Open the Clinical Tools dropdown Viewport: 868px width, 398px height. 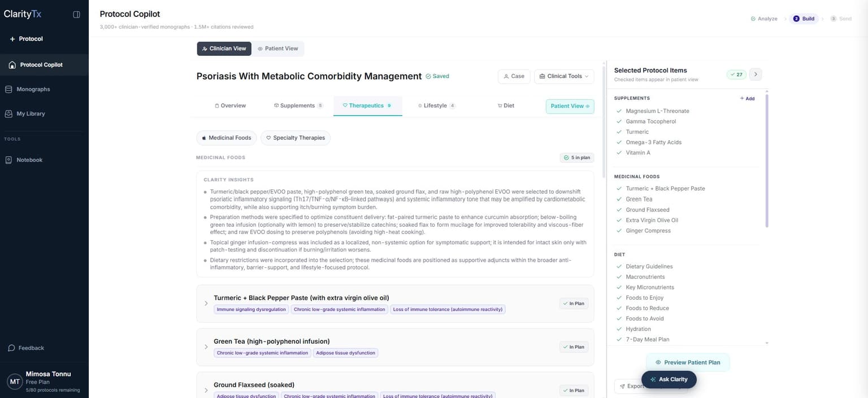[564, 76]
